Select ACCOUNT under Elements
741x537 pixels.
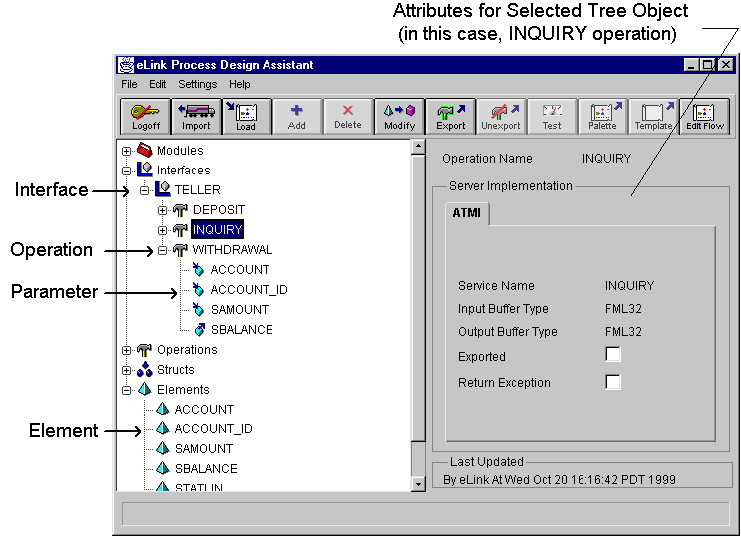click(204, 409)
